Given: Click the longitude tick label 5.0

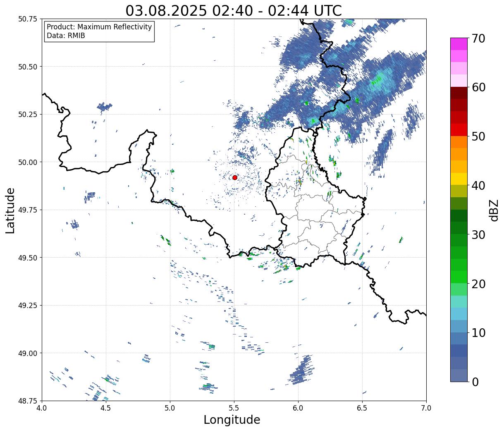Looking at the screenshot, I should point(170,408).
